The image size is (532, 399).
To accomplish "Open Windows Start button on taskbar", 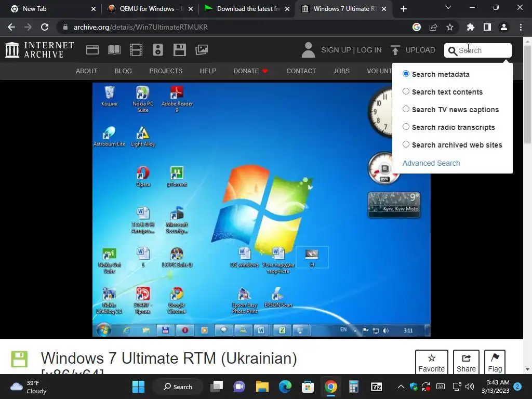I will [x=138, y=387].
